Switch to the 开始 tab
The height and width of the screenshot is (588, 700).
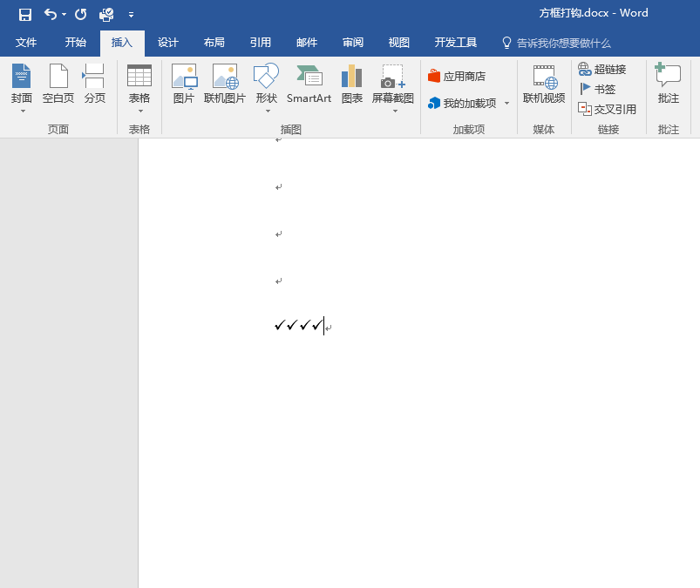pos(76,43)
